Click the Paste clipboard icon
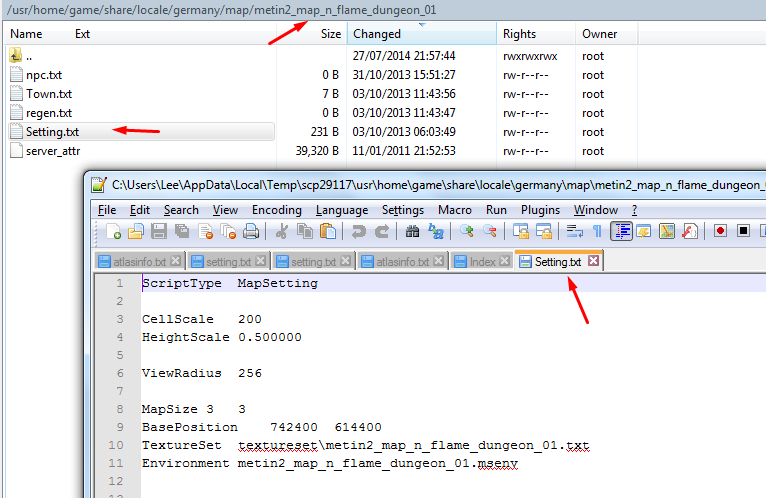The height and width of the screenshot is (498, 766). coord(328,231)
